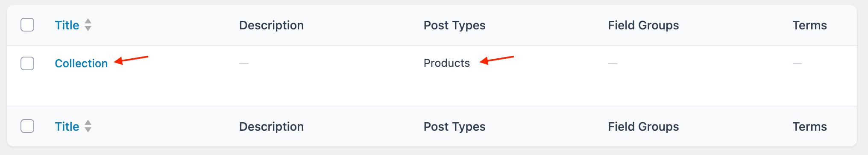The image size is (868, 155).
Task: Click the Field Groups column header at top
Action: pyautogui.click(x=643, y=25)
